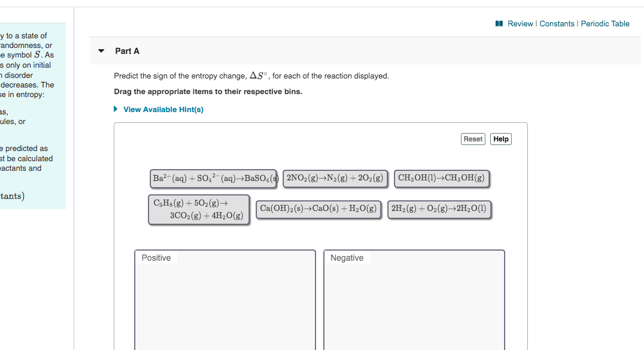644x350 pixels.
Task: Open the Periodic Table link
Action: tap(605, 24)
